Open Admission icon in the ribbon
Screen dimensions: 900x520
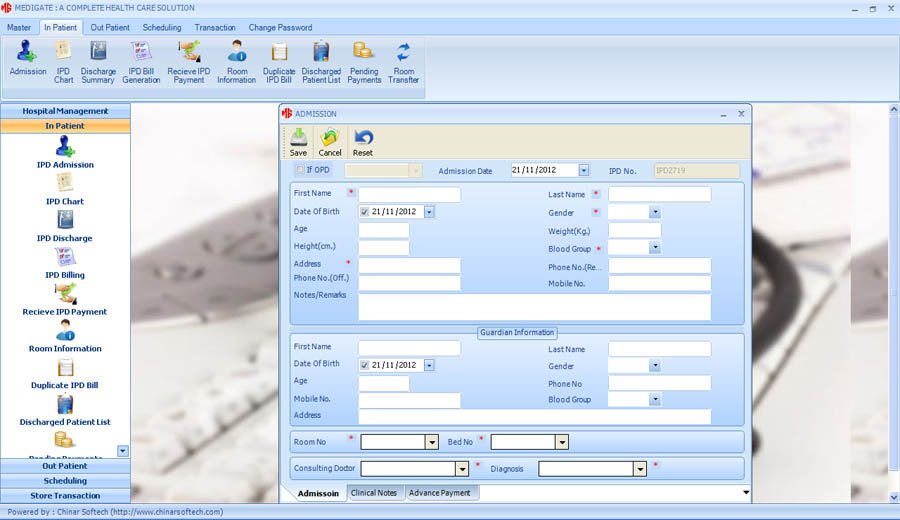pyautogui.click(x=27, y=59)
